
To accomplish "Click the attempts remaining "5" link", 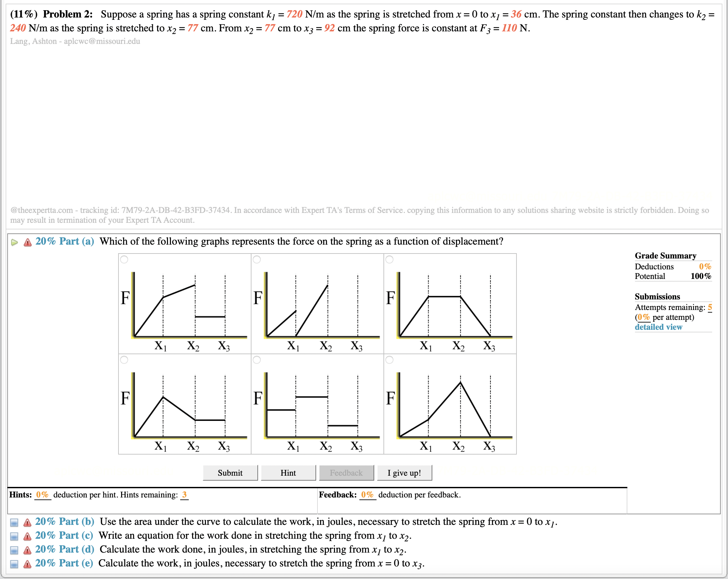I will 710,307.
